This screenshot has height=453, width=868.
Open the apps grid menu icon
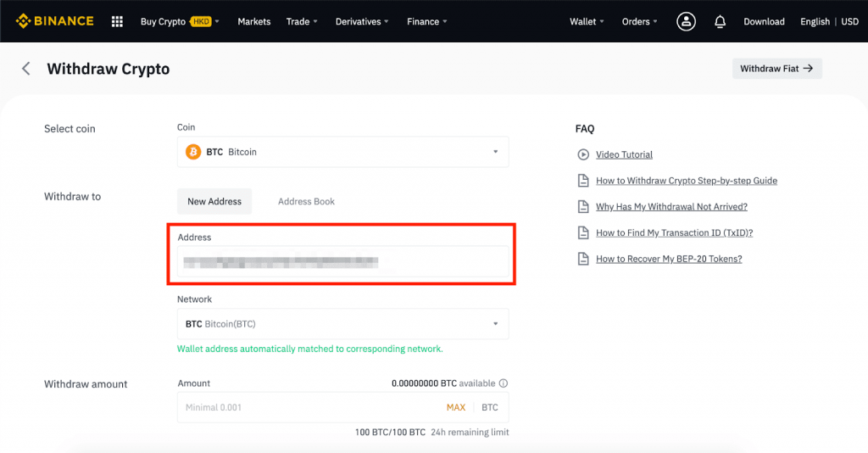pyautogui.click(x=117, y=21)
